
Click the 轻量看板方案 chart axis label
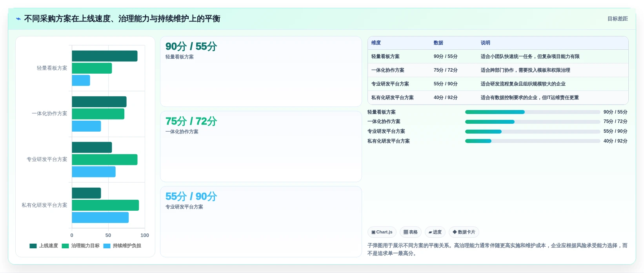(52, 68)
